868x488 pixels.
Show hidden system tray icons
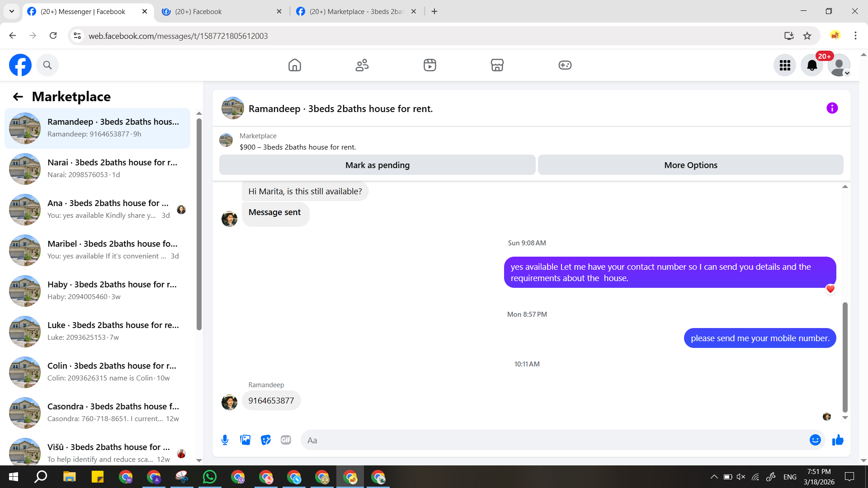[714, 477]
